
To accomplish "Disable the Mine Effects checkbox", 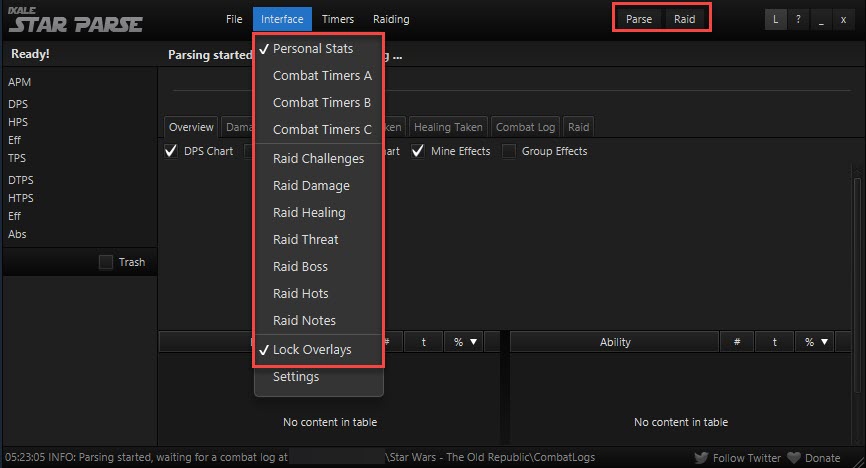I will [418, 151].
